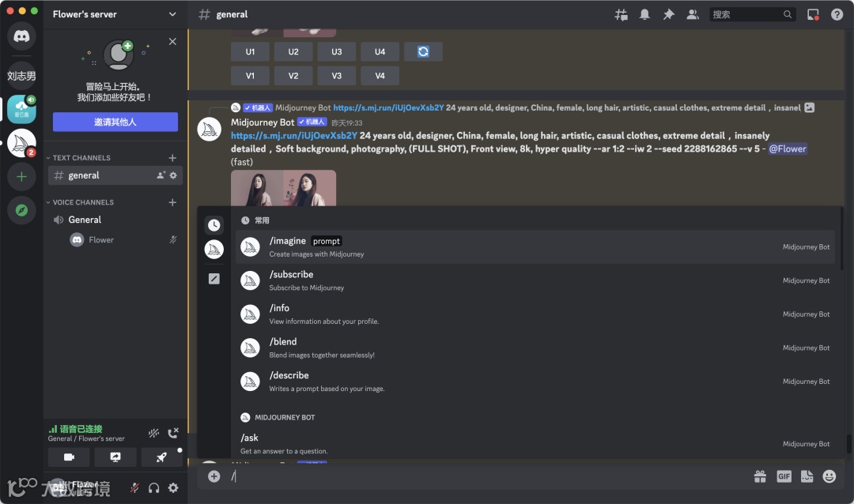The height and width of the screenshot is (504, 854).
Task: Choose the /imagine command
Action: point(535,247)
